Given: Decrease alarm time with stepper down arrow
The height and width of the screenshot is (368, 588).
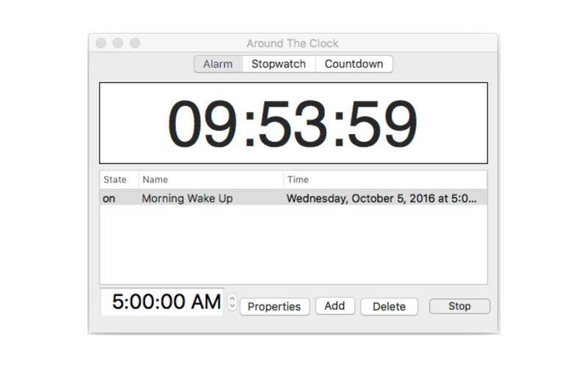Looking at the screenshot, I should pyautogui.click(x=232, y=305).
